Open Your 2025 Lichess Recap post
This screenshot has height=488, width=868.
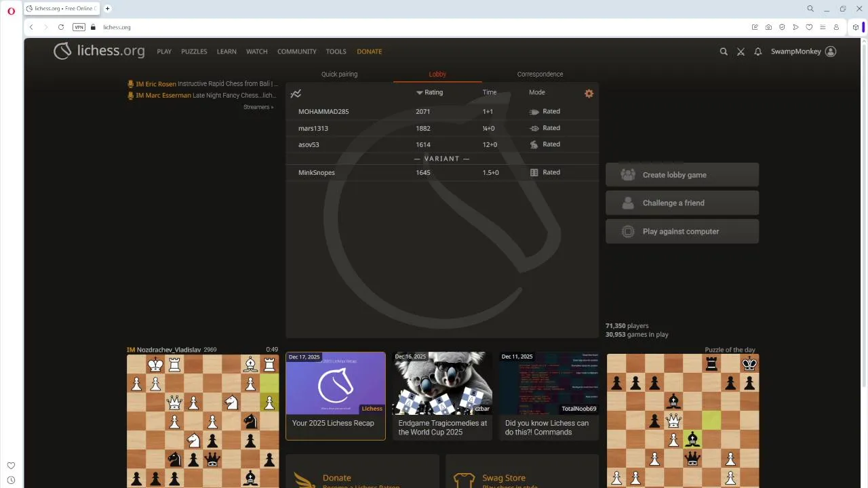336,396
